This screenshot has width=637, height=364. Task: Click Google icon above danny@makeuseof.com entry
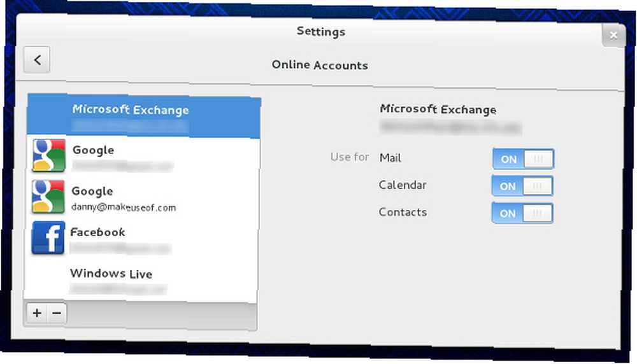pyautogui.click(x=48, y=197)
